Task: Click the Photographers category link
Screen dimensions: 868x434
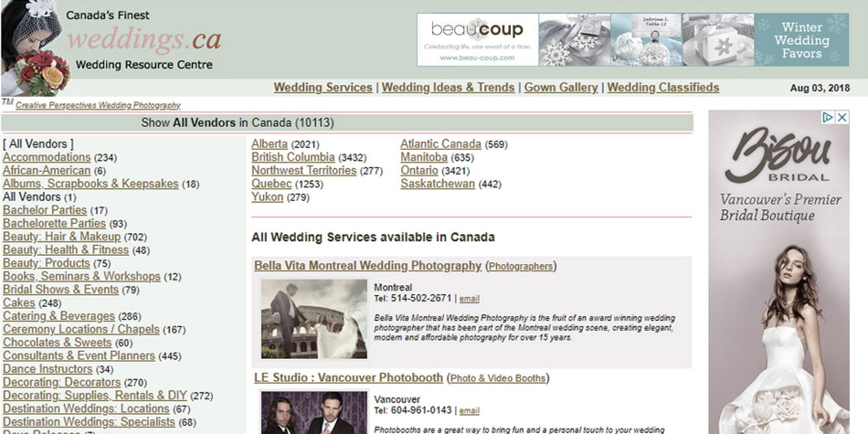Action: point(521,266)
